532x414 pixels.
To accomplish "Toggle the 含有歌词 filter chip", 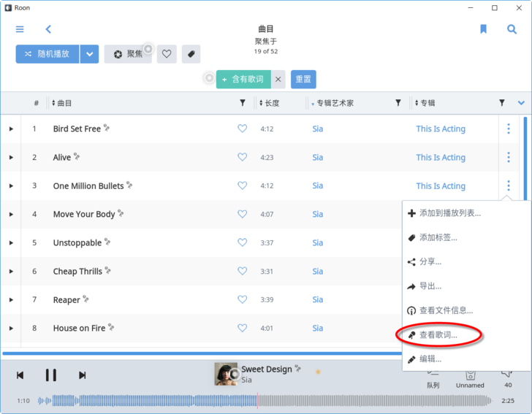I will pos(243,80).
